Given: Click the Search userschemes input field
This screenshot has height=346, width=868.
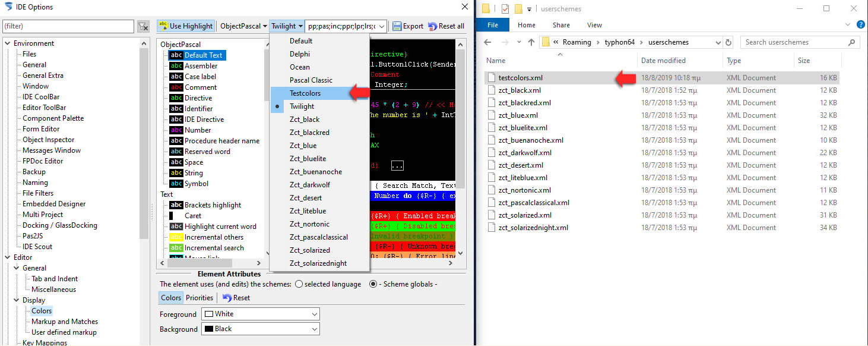Looking at the screenshot, I should (794, 42).
